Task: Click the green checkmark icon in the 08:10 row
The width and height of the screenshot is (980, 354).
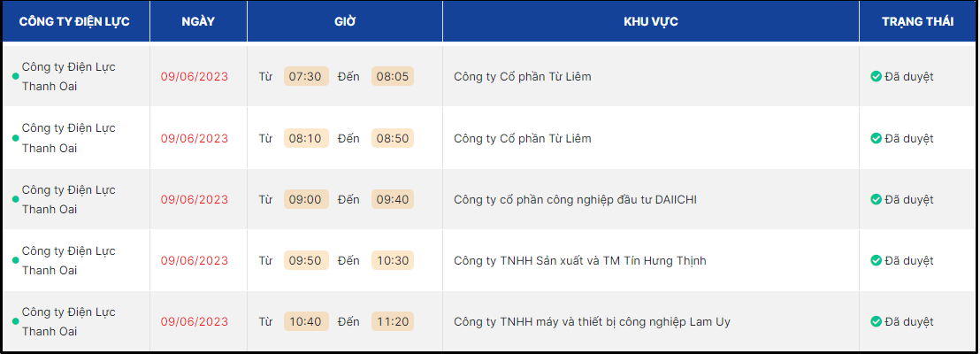Action: (x=876, y=139)
